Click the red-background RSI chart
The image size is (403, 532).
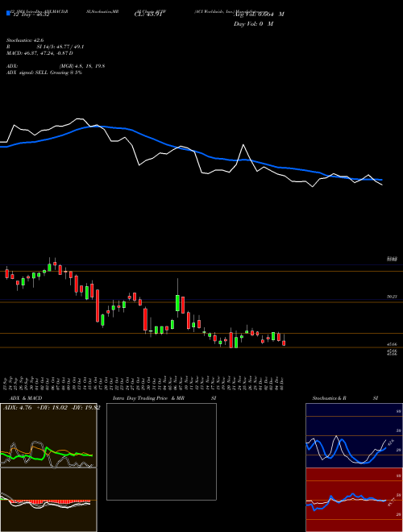tap(354, 500)
